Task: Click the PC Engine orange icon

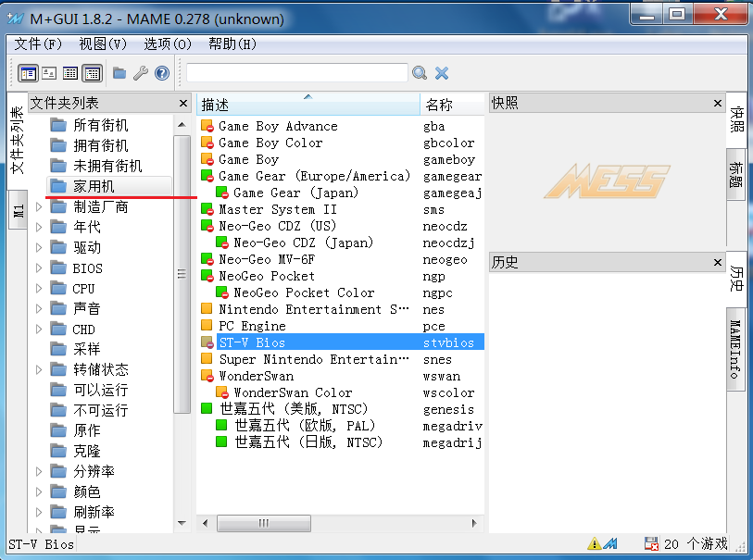Action: tap(207, 325)
